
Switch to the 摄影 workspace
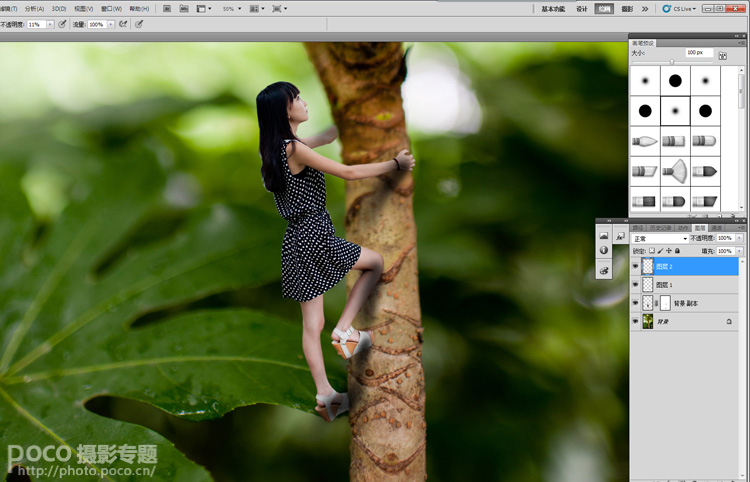point(627,9)
